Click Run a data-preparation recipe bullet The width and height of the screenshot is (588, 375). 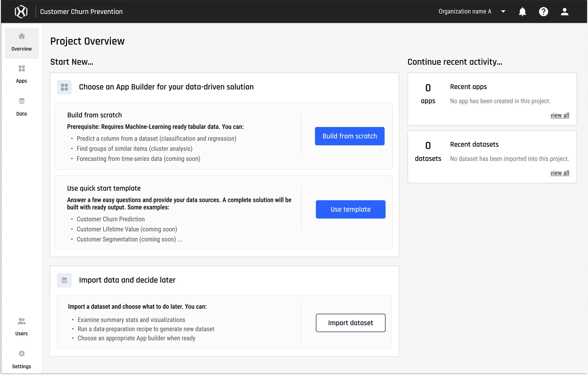[x=146, y=329]
